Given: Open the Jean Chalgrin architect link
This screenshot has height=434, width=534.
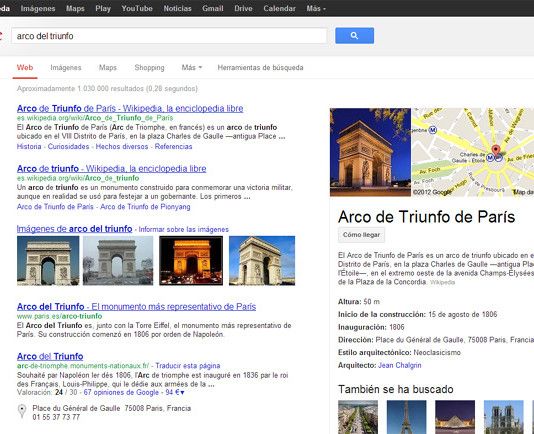Looking at the screenshot, I should [x=399, y=365].
